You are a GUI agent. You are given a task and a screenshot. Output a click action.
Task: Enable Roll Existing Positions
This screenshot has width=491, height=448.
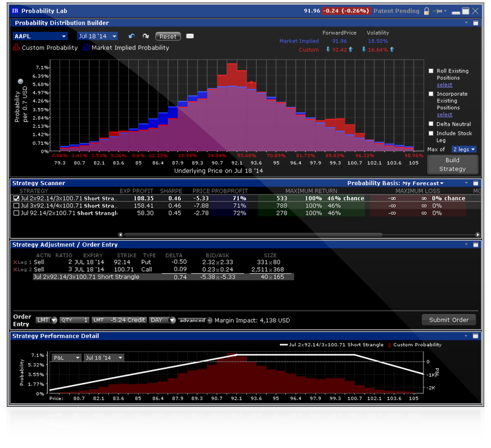[x=431, y=71]
